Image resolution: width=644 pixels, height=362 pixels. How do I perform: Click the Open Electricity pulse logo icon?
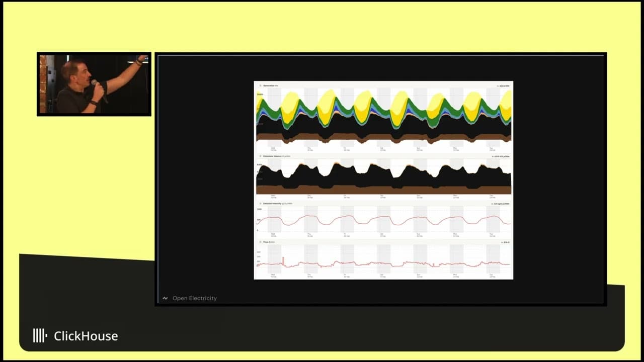[165, 298]
